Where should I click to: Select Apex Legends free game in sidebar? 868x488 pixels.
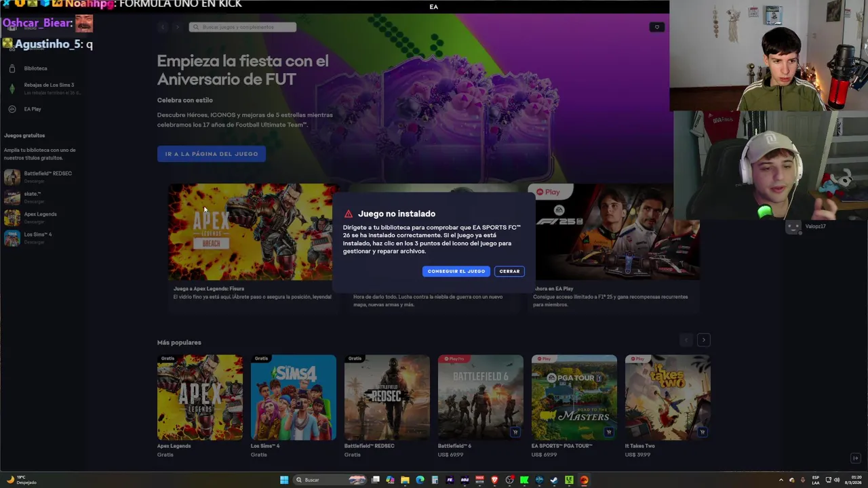click(40, 218)
